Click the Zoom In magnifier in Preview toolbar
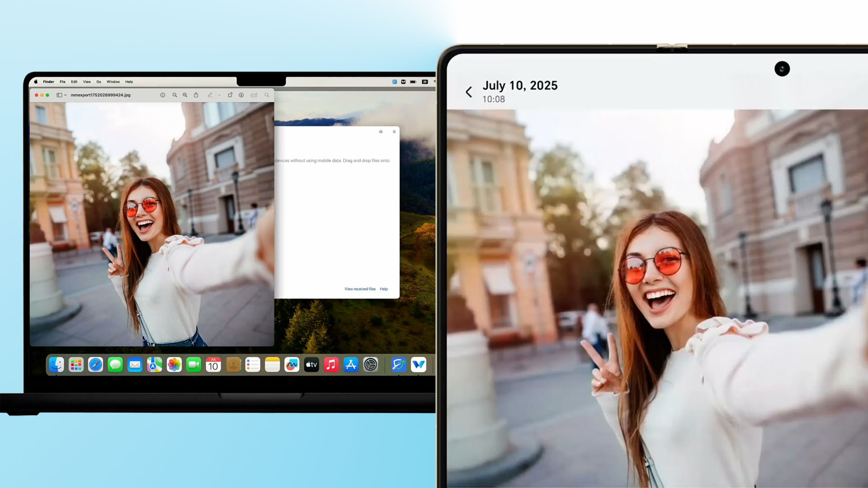Image resolution: width=868 pixels, height=488 pixels. [x=185, y=95]
